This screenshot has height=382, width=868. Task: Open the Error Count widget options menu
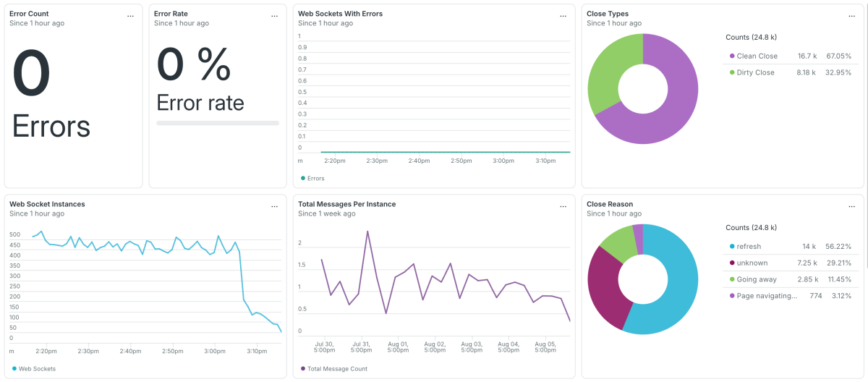point(130,15)
